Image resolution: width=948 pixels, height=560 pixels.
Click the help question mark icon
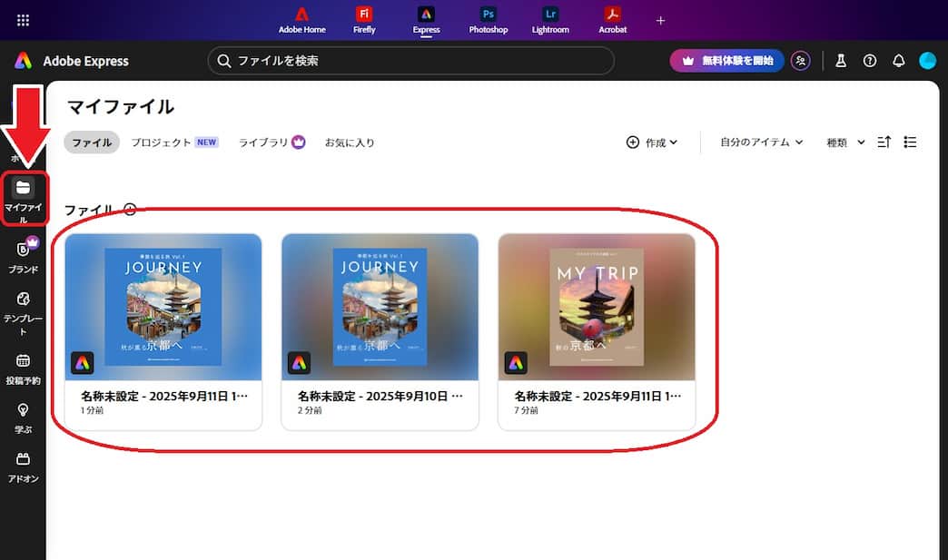(869, 61)
